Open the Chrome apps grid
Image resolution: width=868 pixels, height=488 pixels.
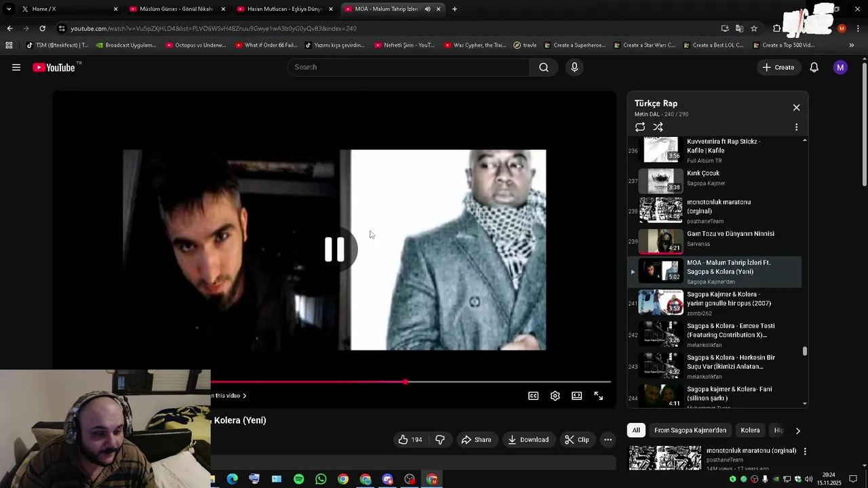click(x=9, y=45)
